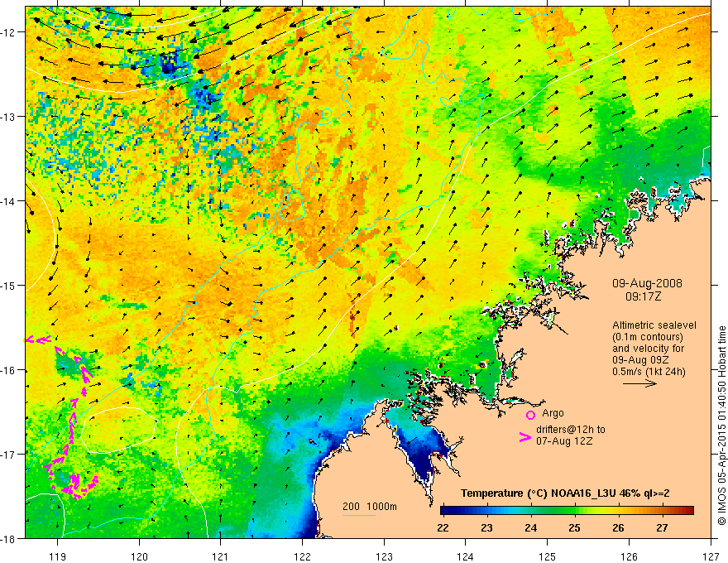Click the '125' longitude axis label
The width and height of the screenshot is (728, 563).
(x=547, y=556)
